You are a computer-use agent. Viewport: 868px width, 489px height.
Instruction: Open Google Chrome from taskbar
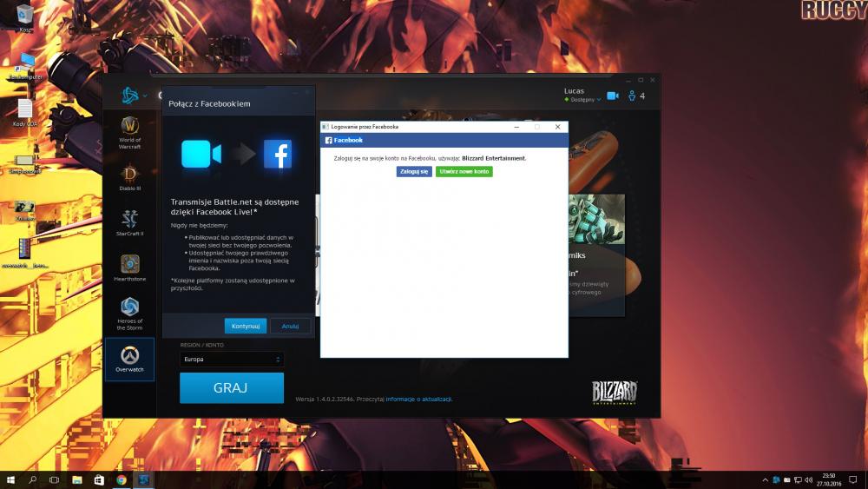point(122,479)
